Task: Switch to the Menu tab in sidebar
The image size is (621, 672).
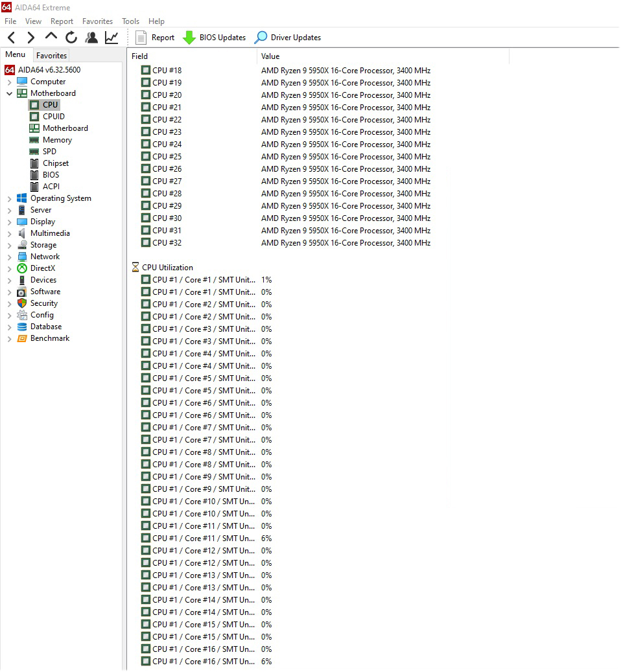Action: click(16, 54)
